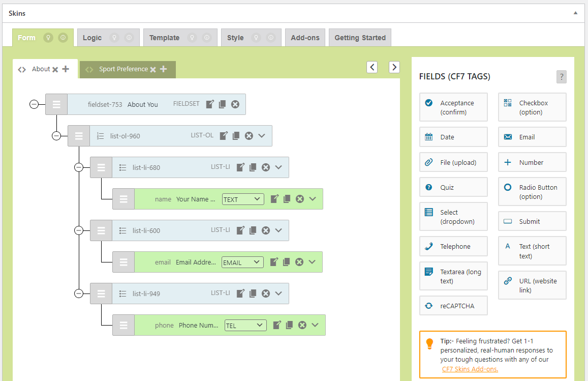Viewport: 588px width, 381px height.
Task: Collapse the fieldset-753 tree node
Action: [x=34, y=104]
